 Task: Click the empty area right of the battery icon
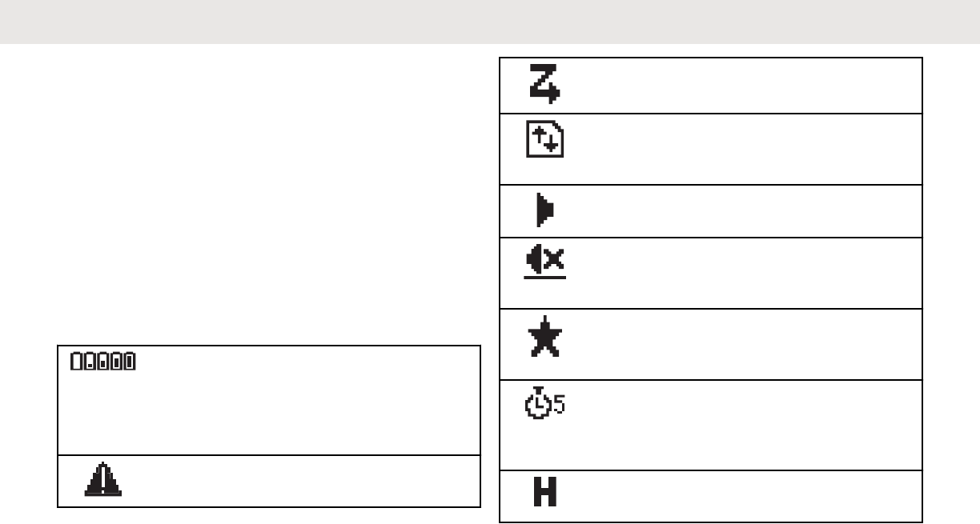tap(304, 400)
